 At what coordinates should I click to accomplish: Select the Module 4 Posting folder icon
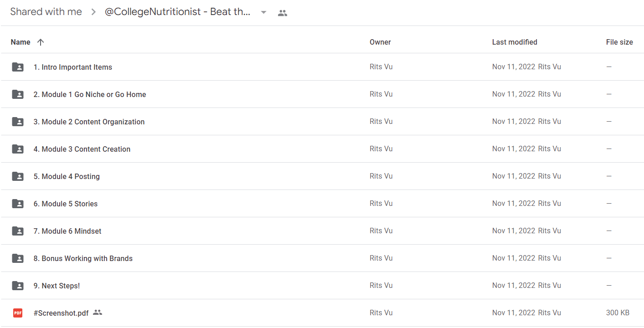click(x=18, y=176)
